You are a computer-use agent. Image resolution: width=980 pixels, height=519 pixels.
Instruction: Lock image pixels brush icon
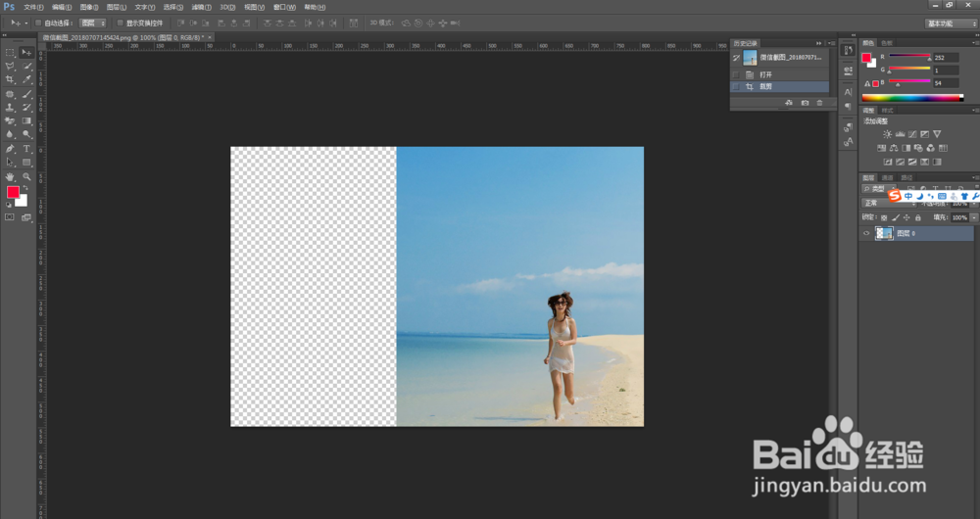[x=896, y=218]
